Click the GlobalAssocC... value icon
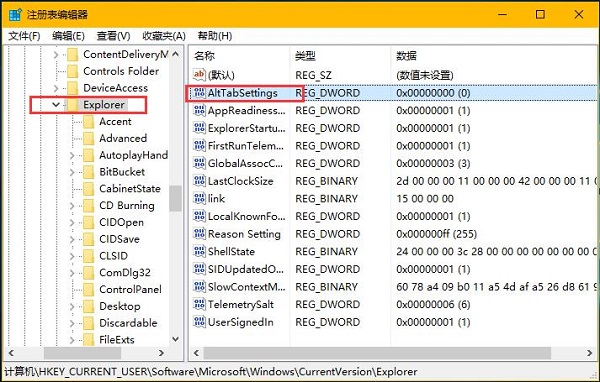 click(199, 163)
